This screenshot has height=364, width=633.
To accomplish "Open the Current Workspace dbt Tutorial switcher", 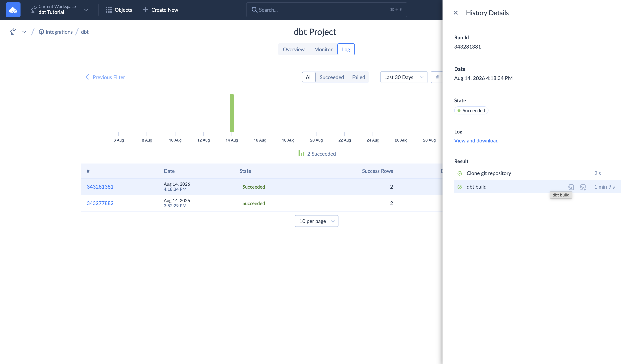I will tap(59, 10).
